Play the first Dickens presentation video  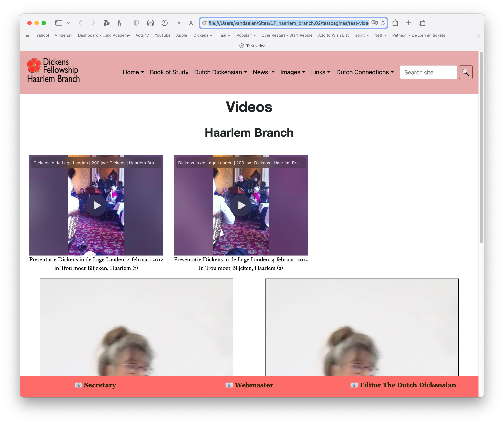click(97, 205)
